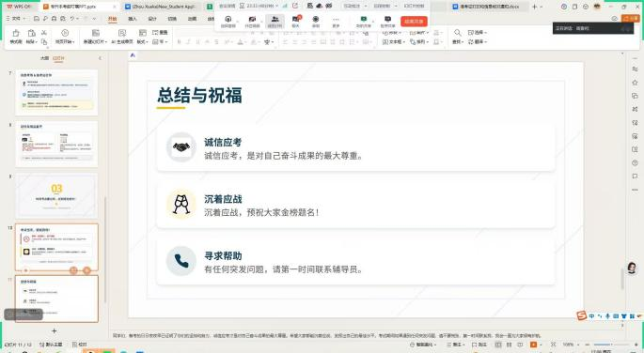644x353 pixels.
Task: Click the Find magnifier icon
Action: [457, 33]
